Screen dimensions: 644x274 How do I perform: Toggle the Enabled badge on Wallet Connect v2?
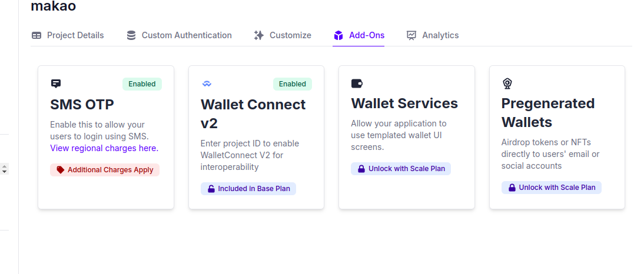point(293,84)
